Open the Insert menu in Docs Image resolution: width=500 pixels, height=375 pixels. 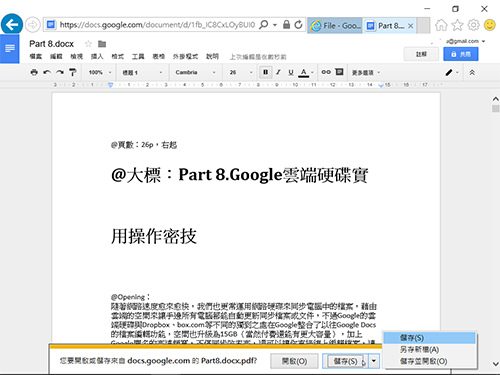click(97, 56)
